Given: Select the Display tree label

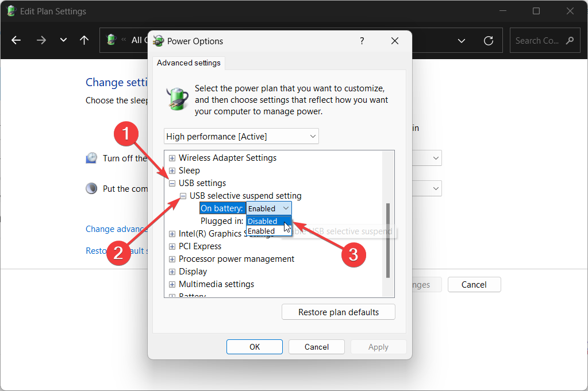Looking at the screenshot, I should click(x=193, y=272).
